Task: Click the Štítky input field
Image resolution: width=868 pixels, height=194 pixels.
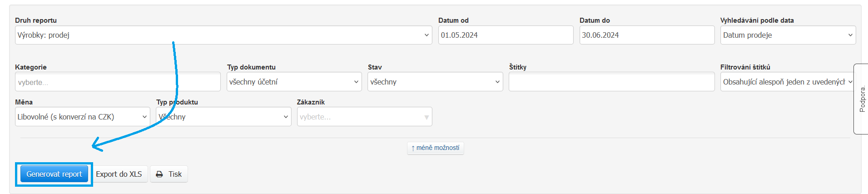Action: coord(611,82)
